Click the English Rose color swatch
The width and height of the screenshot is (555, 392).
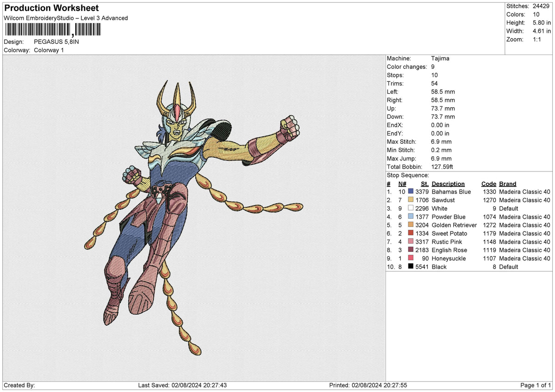[x=411, y=250]
